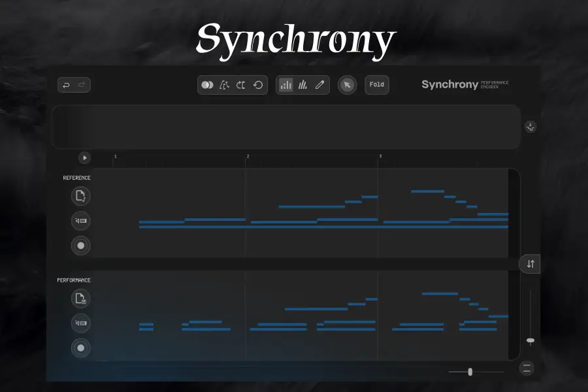This screenshot has height=392, width=588.
Task: Select the arrow selection tool
Action: click(346, 85)
